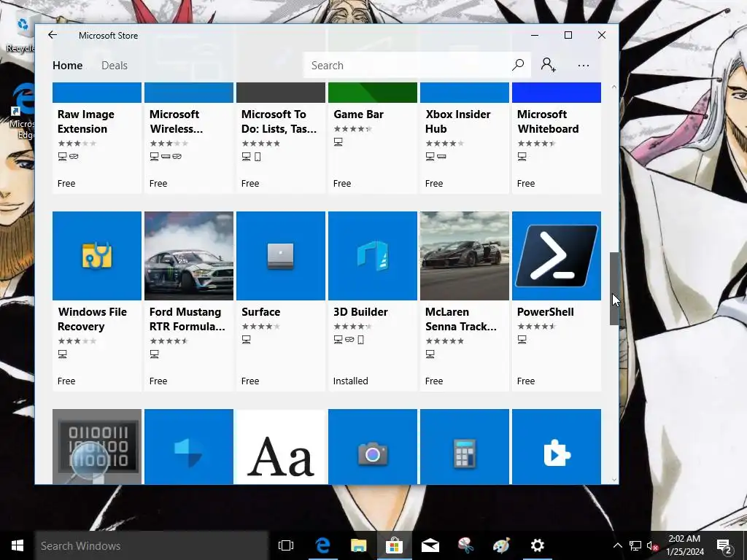Open Task View on the taskbar

click(286, 545)
